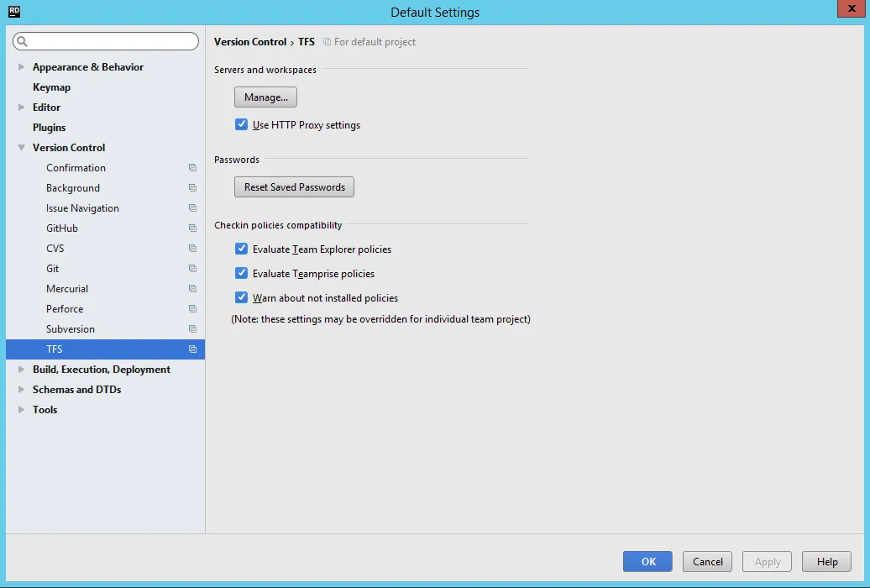870x588 pixels.
Task: Click the note about overridden settings
Action: point(380,319)
